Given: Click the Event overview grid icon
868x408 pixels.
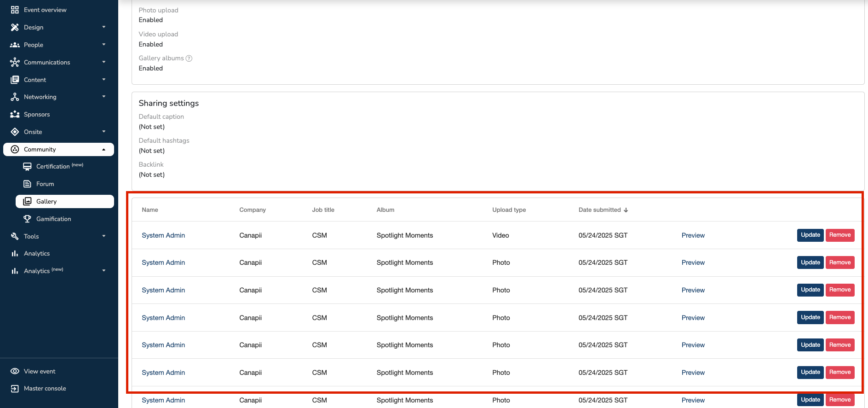Looking at the screenshot, I should pyautogui.click(x=15, y=10).
